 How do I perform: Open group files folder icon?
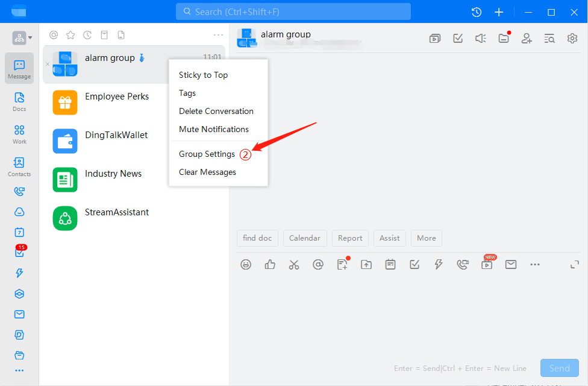504,39
